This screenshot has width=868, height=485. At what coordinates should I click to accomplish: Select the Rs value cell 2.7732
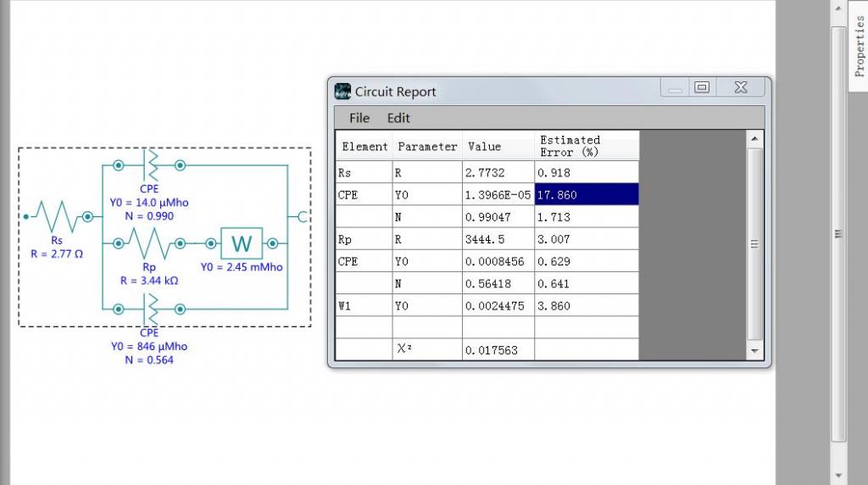(498, 172)
